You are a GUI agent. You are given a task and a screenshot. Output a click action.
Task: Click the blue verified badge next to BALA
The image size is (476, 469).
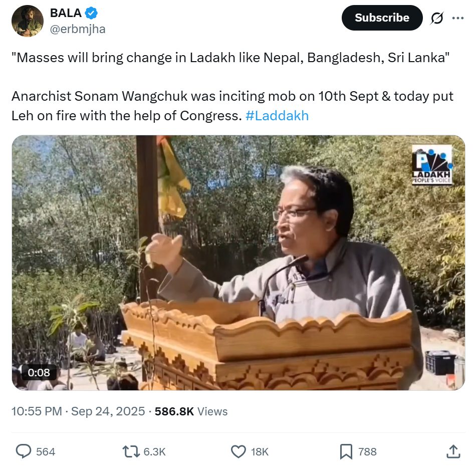(x=91, y=13)
